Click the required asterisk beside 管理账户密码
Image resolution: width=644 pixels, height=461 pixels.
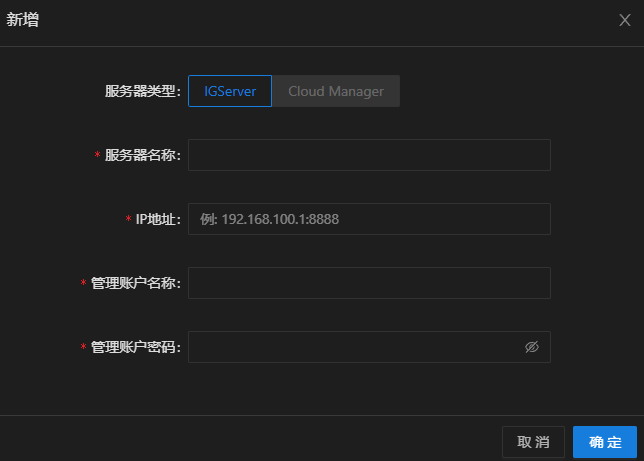click(x=84, y=348)
